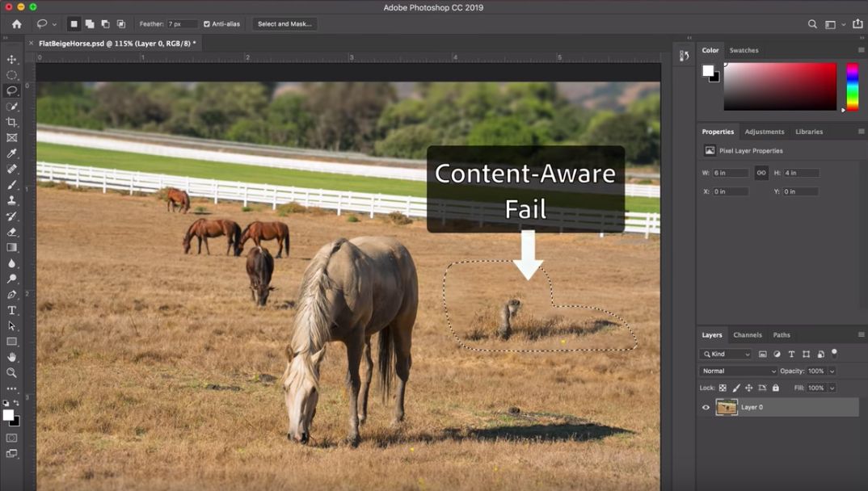The height and width of the screenshot is (491, 868).
Task: Switch to the Channels tab
Action: (x=747, y=334)
